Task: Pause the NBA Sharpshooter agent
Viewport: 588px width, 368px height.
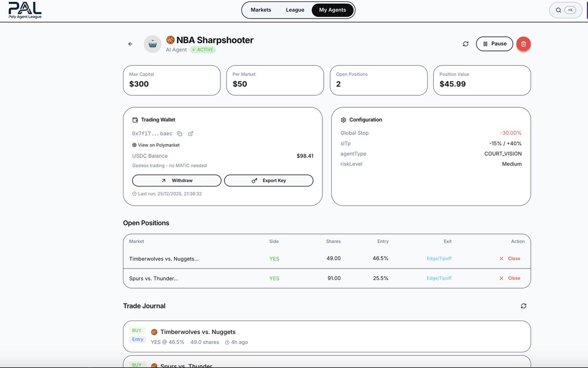Action: point(494,44)
